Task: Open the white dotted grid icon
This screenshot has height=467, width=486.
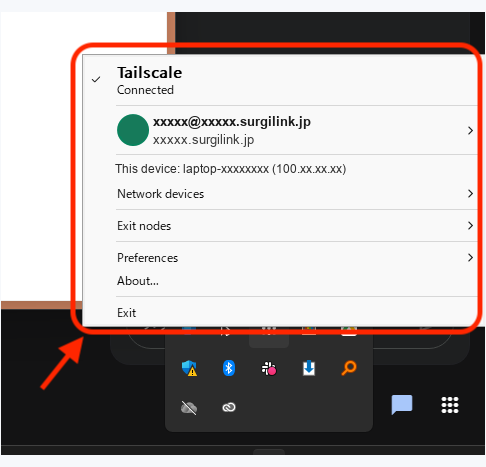Action: 450,405
